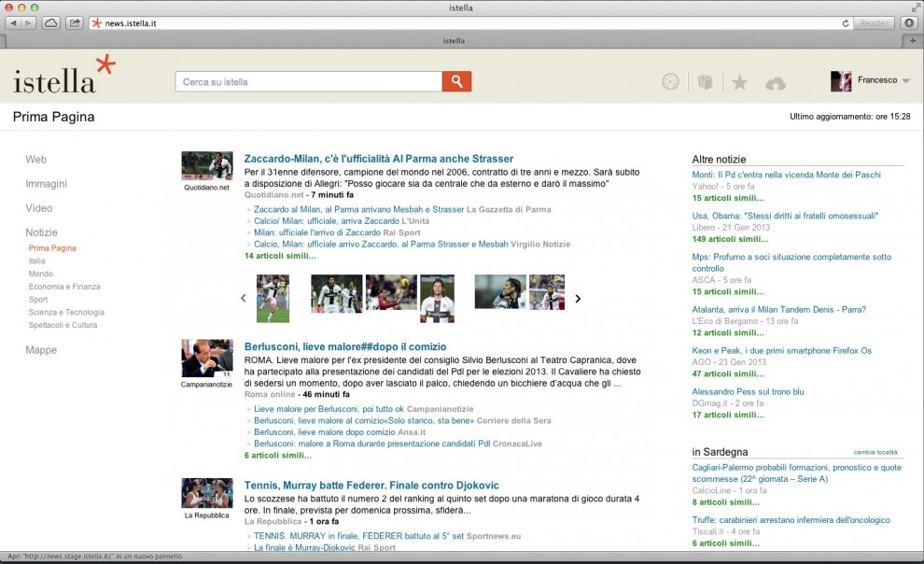Click the Cerca su istella search field
924x564 pixels.
(x=308, y=81)
